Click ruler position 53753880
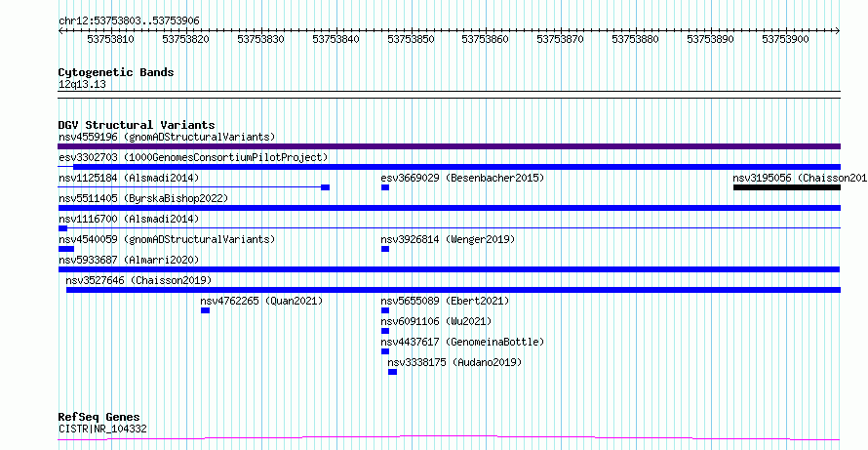 tap(636, 39)
